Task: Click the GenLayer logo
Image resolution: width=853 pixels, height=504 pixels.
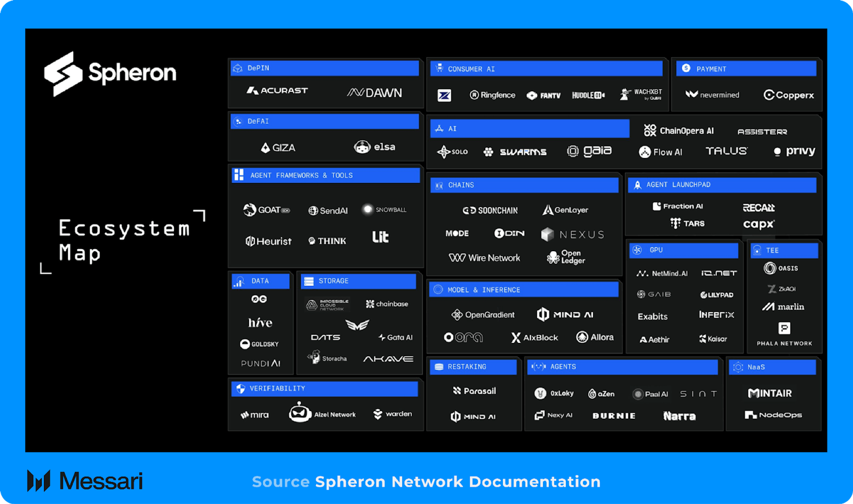Action: pyautogui.click(x=565, y=210)
